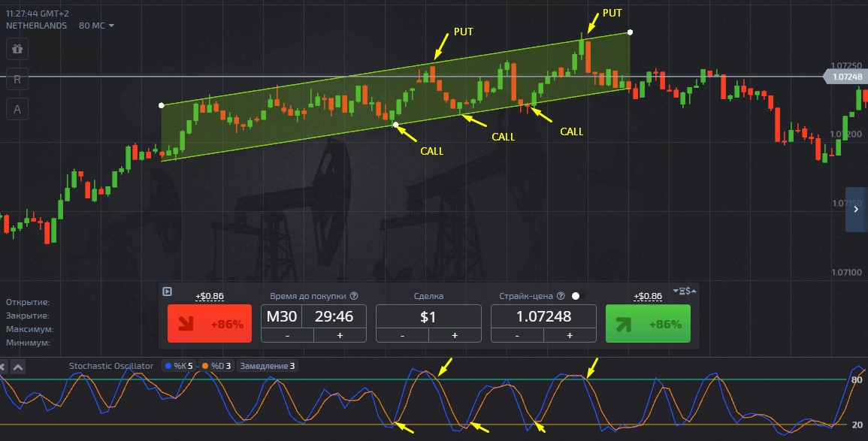868x441 pixels.
Task: Increase the deal amount with plus
Action: [455, 335]
